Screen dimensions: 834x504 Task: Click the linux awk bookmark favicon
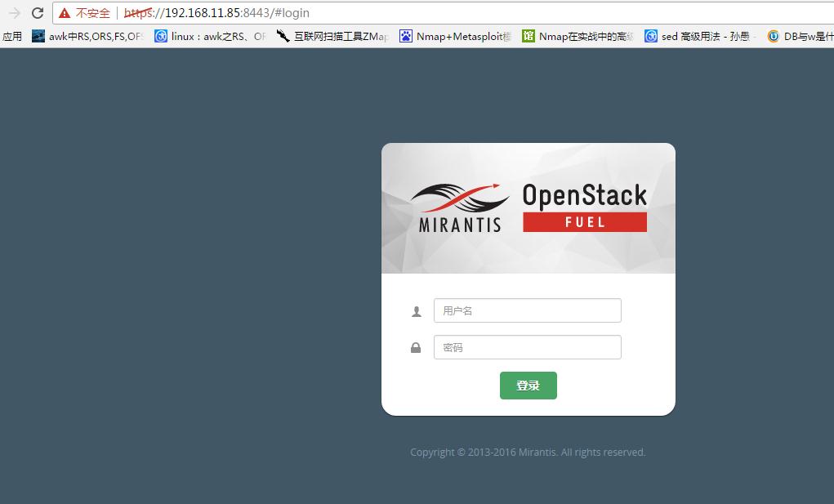(161, 36)
